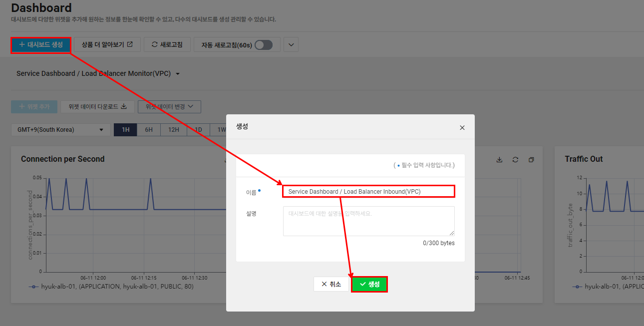This screenshot has width=644, height=326.
Task: Open the GMT+9(South Korea) timezone dropdown
Action: [61, 130]
